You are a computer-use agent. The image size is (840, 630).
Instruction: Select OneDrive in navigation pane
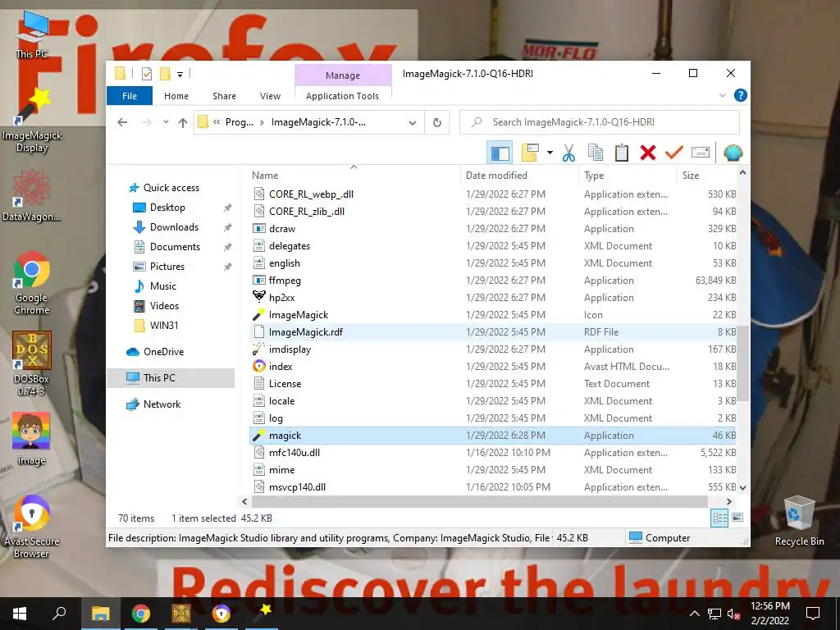point(163,352)
